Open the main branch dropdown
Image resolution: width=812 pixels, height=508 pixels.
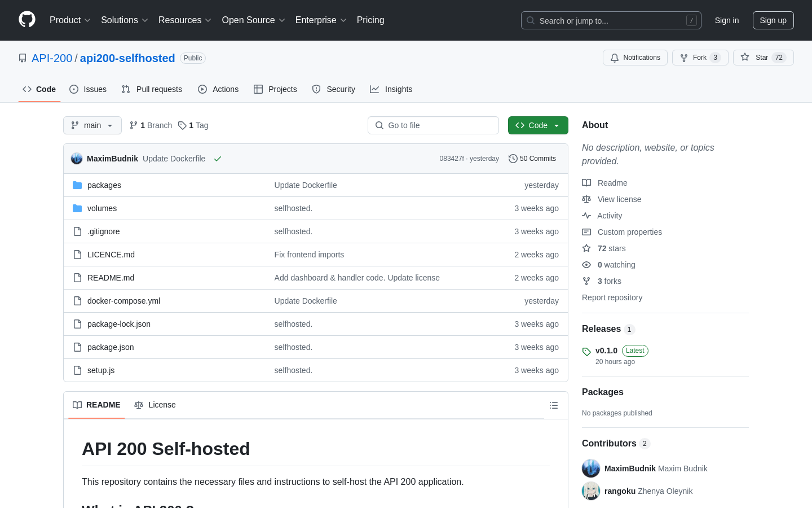click(x=92, y=125)
